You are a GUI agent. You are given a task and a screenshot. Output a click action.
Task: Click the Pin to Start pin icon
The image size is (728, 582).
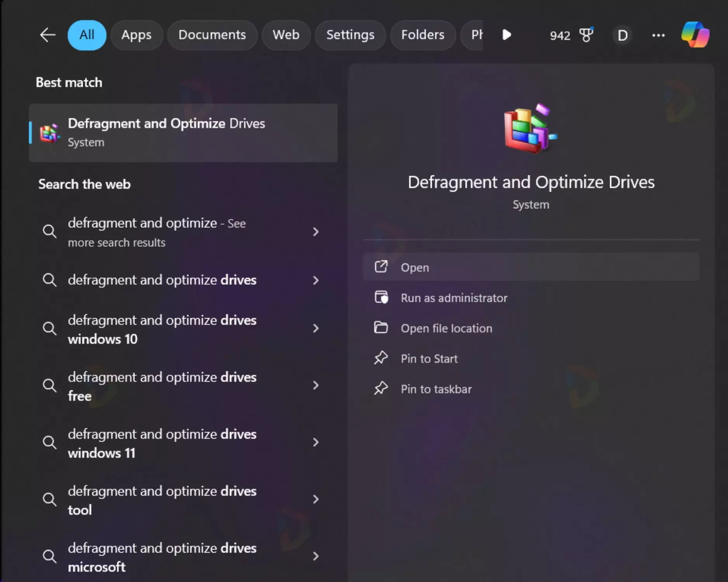tap(381, 358)
